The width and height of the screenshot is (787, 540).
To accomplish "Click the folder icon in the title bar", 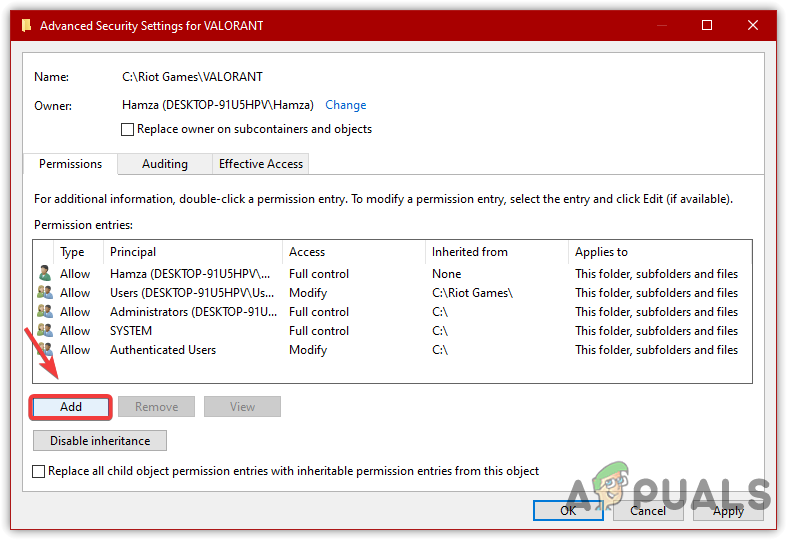I will pos(27,25).
